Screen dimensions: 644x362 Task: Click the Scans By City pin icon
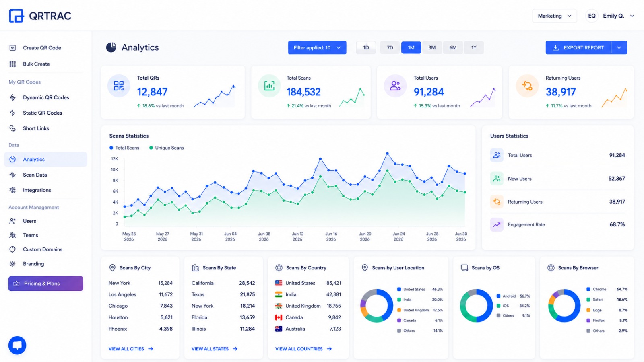pos(112,268)
